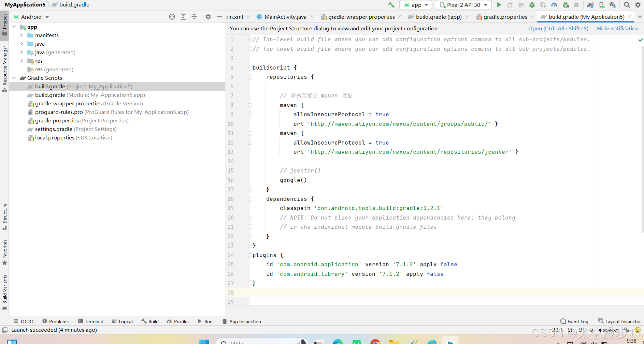
Task: Open the SDK Manager
Action: pos(613,5)
